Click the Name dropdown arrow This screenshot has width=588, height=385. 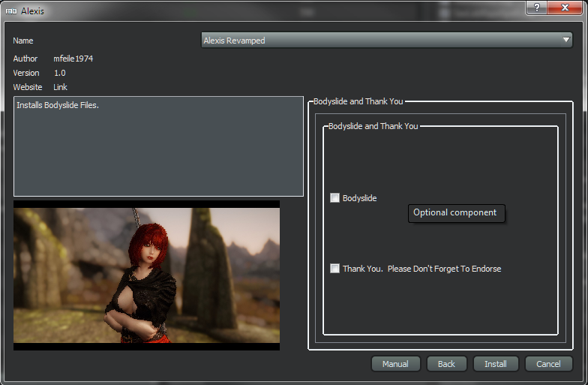point(566,41)
